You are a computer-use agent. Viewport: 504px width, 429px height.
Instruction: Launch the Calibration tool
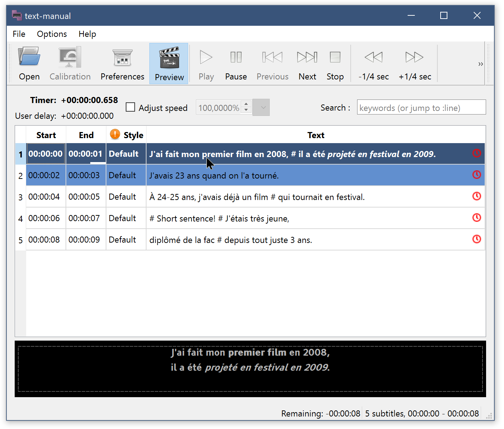point(70,64)
